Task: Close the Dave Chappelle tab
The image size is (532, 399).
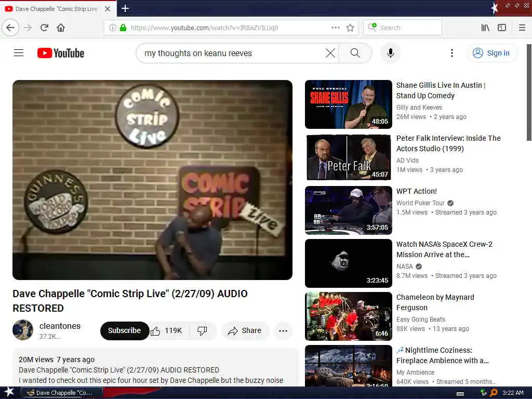Action: tap(108, 9)
